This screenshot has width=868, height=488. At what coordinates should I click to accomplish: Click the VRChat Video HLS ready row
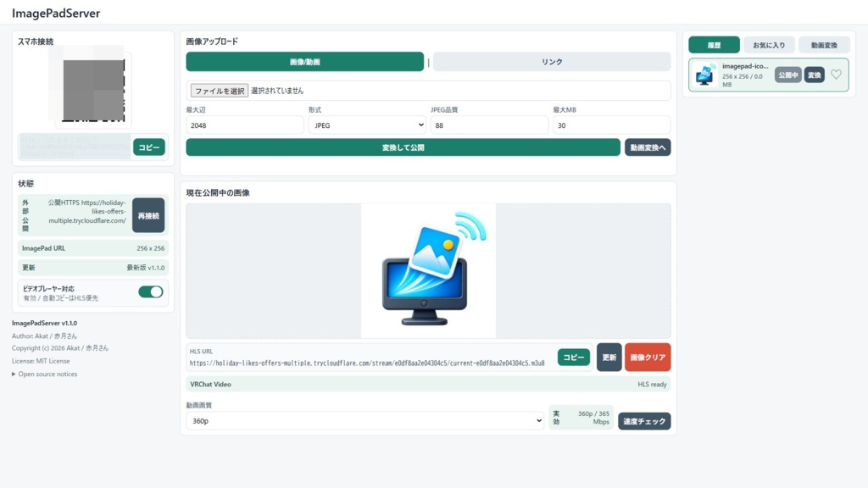coord(428,384)
